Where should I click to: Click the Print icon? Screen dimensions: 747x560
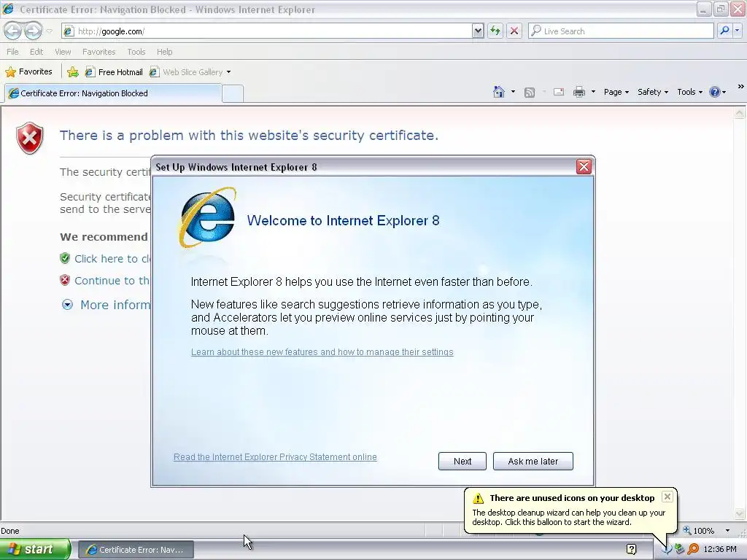click(578, 92)
